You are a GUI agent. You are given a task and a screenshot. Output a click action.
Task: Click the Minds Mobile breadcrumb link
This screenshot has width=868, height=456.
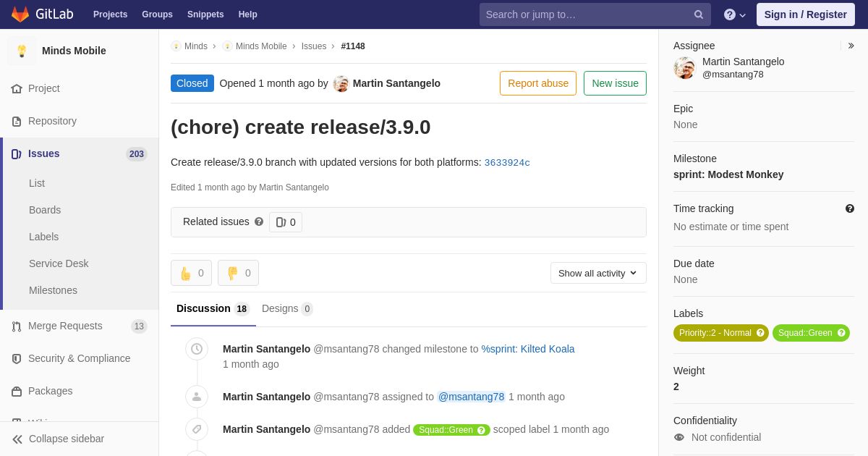261,46
